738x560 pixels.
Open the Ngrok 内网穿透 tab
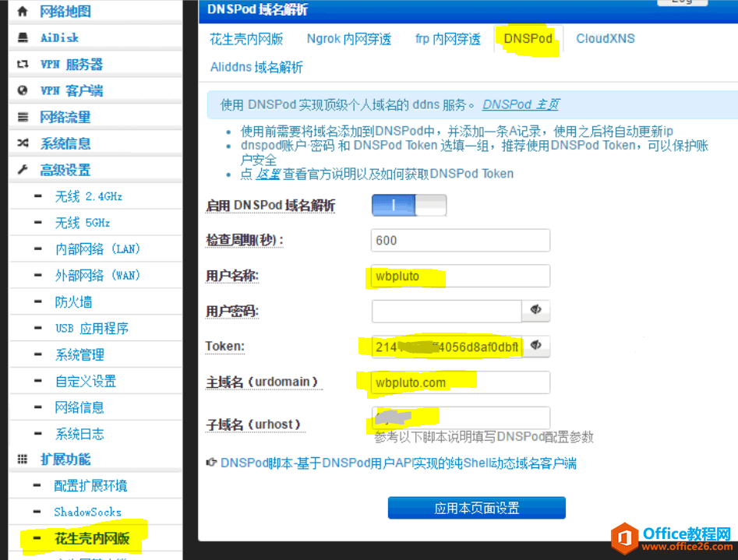[x=349, y=39]
